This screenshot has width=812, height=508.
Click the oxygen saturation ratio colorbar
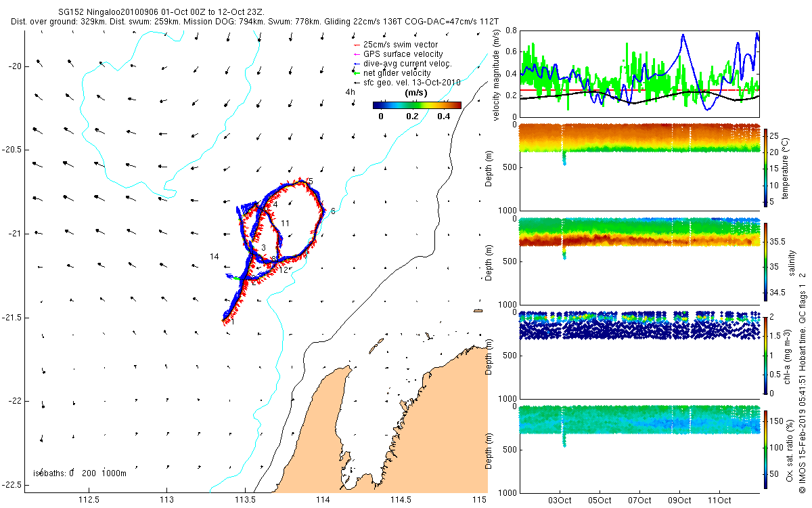click(766, 448)
